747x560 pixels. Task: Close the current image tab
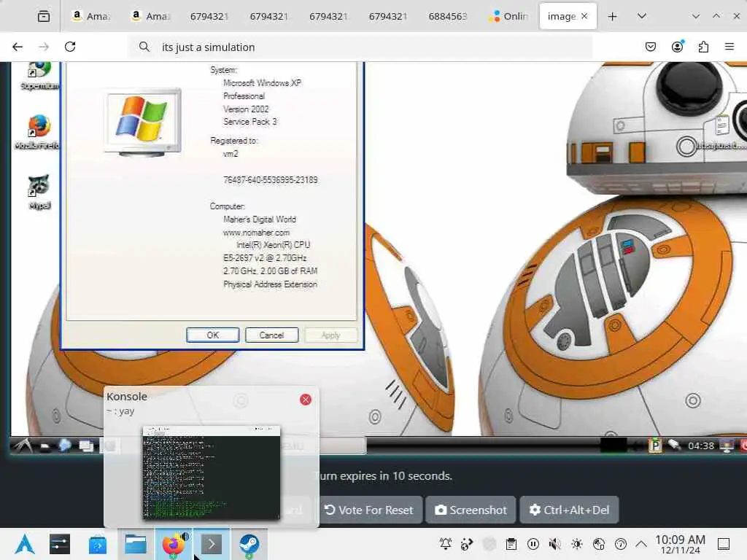tap(584, 16)
